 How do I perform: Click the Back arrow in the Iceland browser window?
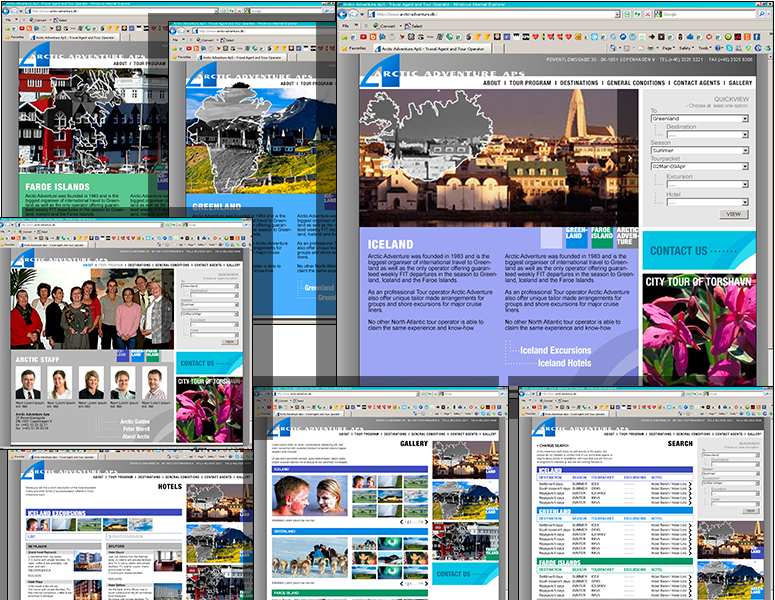tap(342, 14)
